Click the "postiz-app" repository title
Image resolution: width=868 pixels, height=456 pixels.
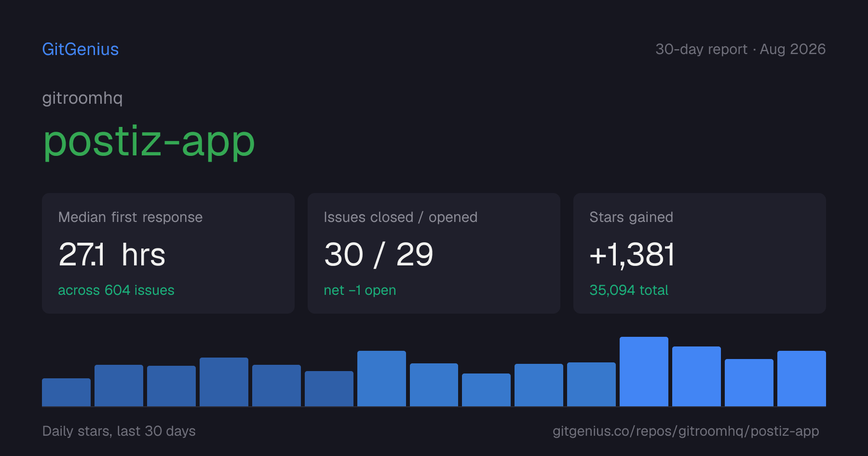coord(149,142)
